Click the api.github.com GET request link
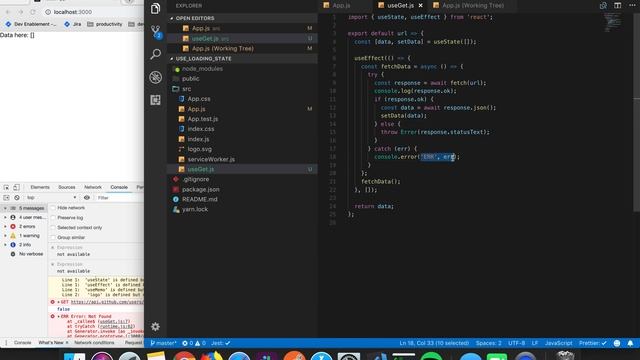The width and height of the screenshot is (640, 360). tap(107, 302)
